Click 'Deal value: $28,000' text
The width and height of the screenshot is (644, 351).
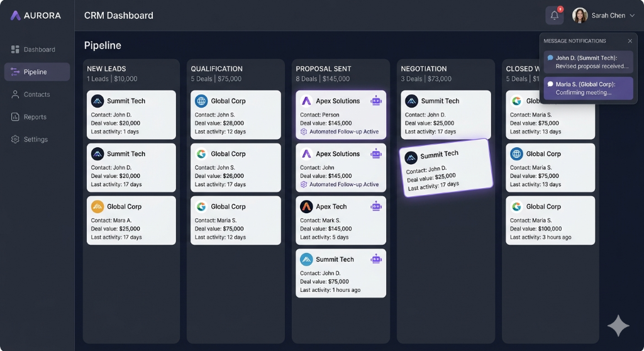(x=219, y=123)
